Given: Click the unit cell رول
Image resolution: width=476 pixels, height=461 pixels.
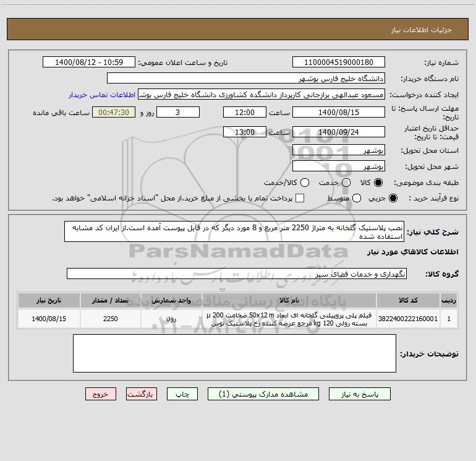Looking at the screenshot, I should click(x=171, y=319).
